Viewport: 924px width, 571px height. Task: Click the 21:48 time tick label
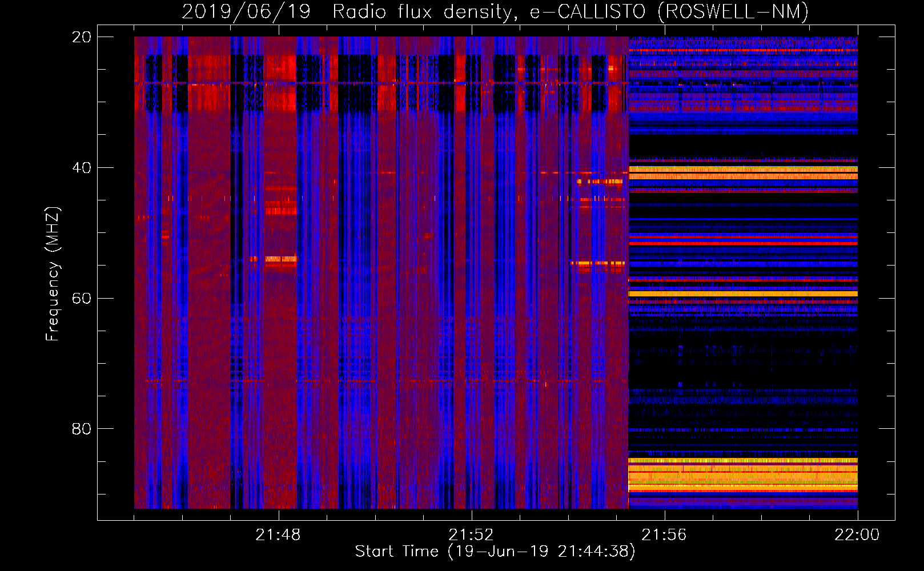(278, 535)
